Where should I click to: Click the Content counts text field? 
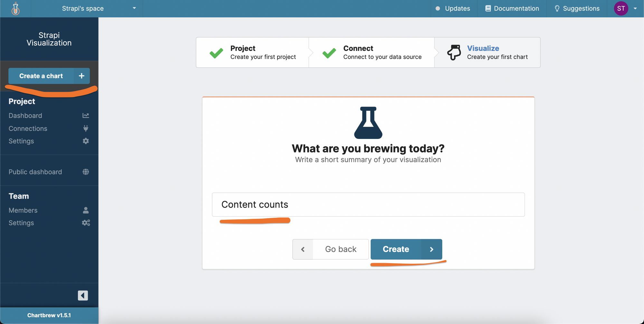tap(368, 204)
